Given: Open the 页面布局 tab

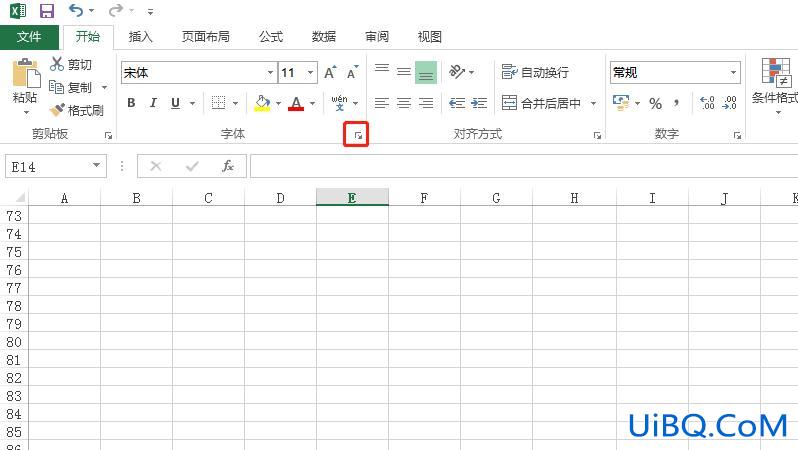Looking at the screenshot, I should pos(206,37).
